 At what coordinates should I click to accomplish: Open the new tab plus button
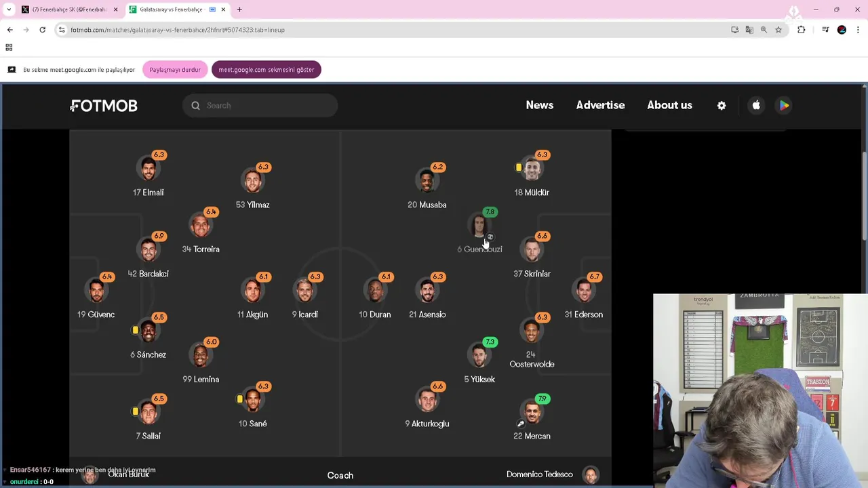coord(239,9)
